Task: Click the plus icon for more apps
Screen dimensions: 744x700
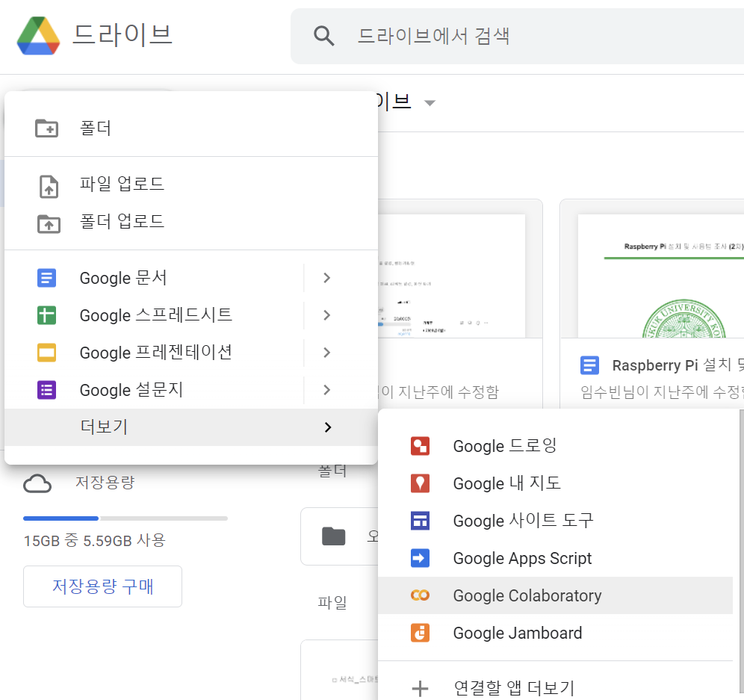Action: pyautogui.click(x=420, y=688)
